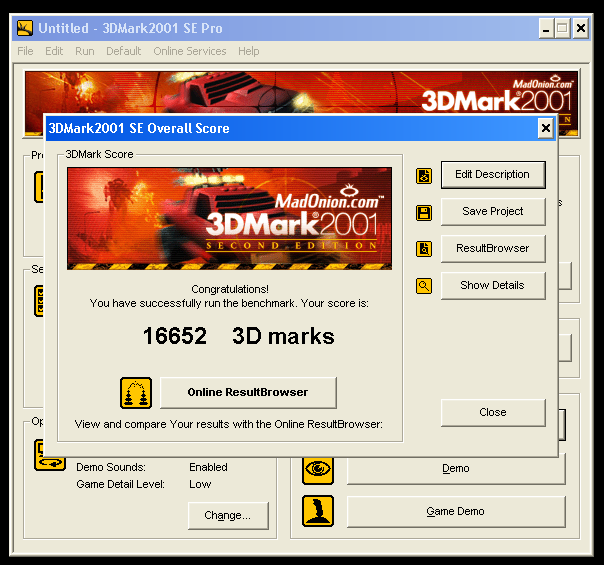Click the options icon beside Demo Sounds
This screenshot has width=604, height=565.
click(50, 455)
